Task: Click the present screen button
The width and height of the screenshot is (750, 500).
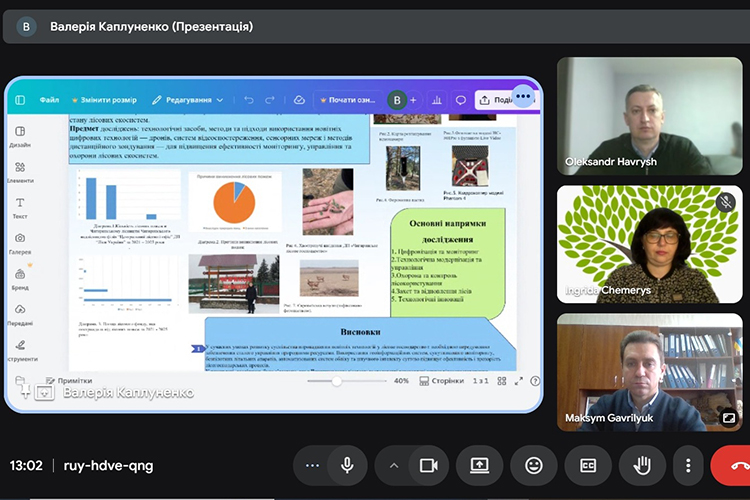Action: 479,465
